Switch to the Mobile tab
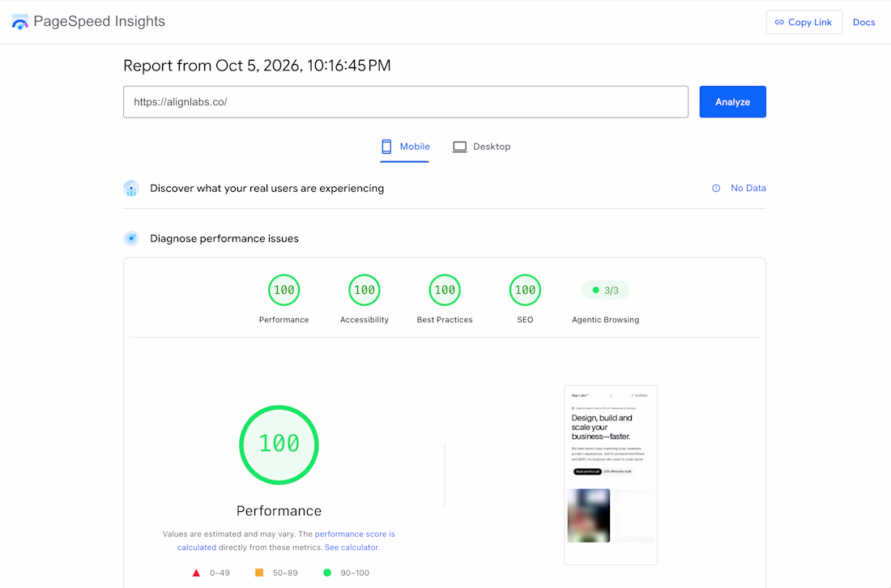 point(404,147)
